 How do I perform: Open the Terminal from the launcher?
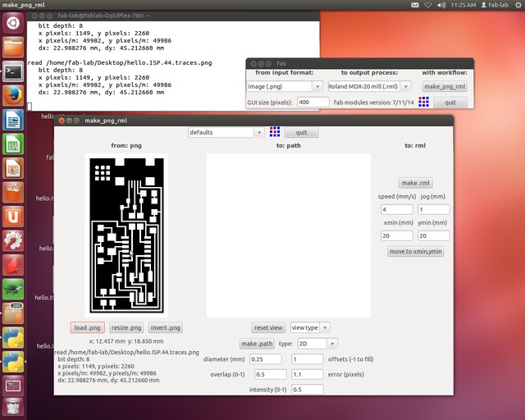[12, 71]
